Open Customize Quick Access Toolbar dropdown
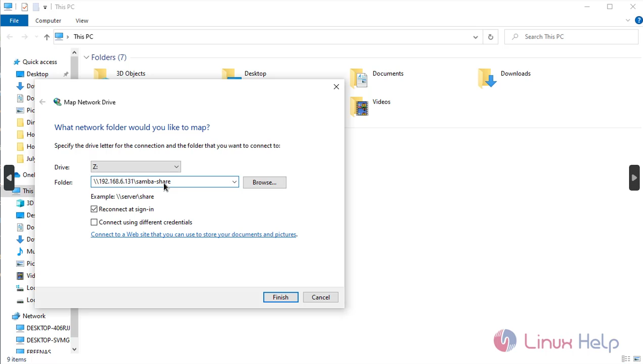The image size is (643, 364). point(45,7)
